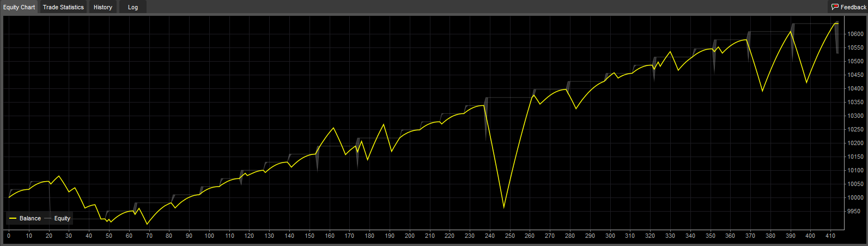Click the 10300 y-axis value

[855, 116]
